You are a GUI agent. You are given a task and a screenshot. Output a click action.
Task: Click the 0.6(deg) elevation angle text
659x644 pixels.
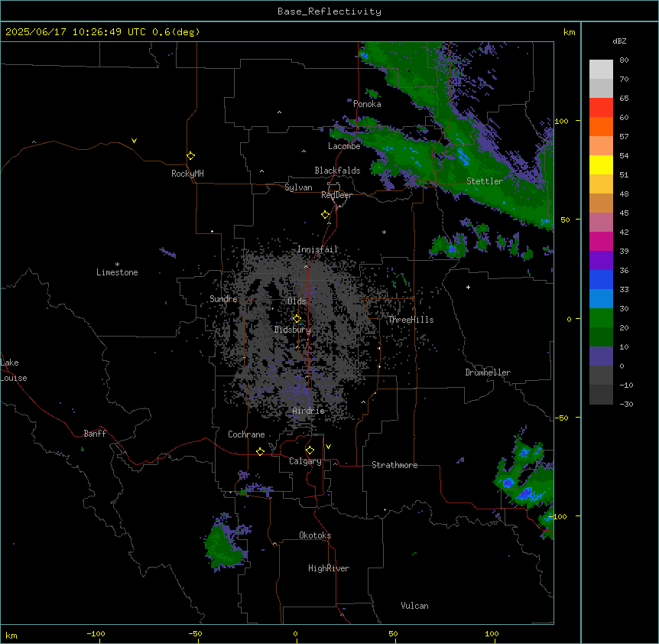[176, 32]
